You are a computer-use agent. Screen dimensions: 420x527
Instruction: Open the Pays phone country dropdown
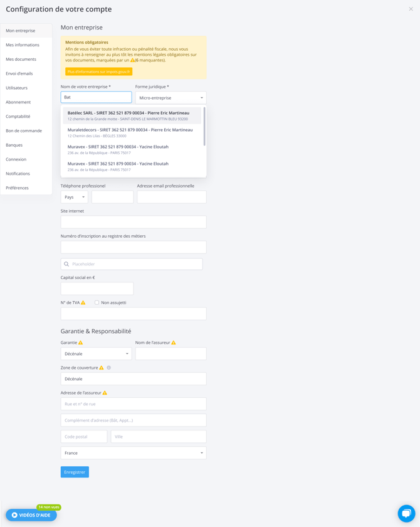[74, 197]
